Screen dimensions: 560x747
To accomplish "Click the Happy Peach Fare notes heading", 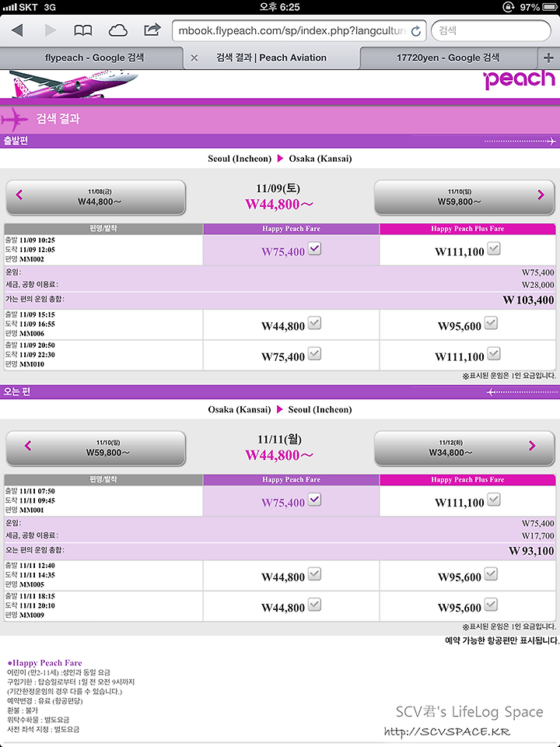I will pos(45,663).
